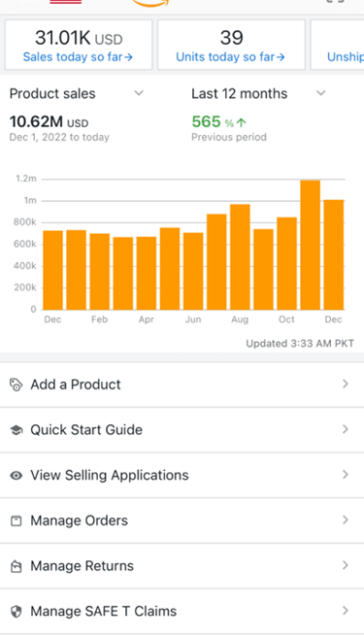Click the Manage SAFE T Claims shield icon
The width and height of the screenshot is (364, 637).
(x=16, y=612)
